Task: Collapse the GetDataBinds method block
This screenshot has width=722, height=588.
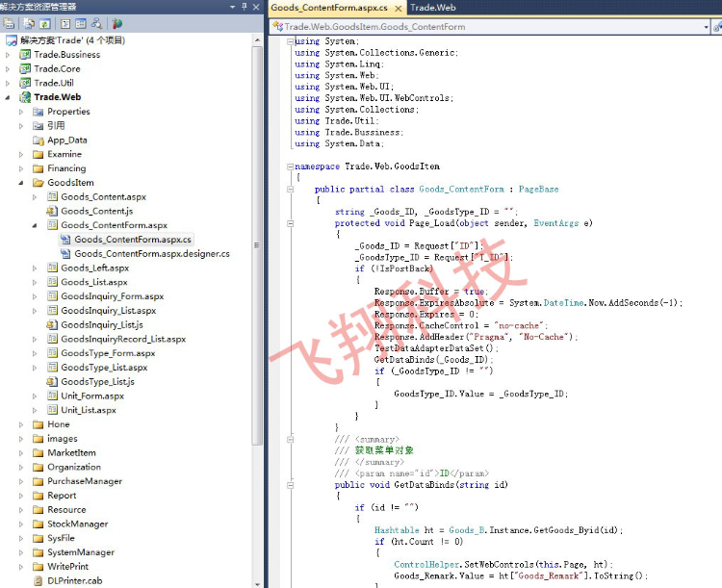Action: 290,485
